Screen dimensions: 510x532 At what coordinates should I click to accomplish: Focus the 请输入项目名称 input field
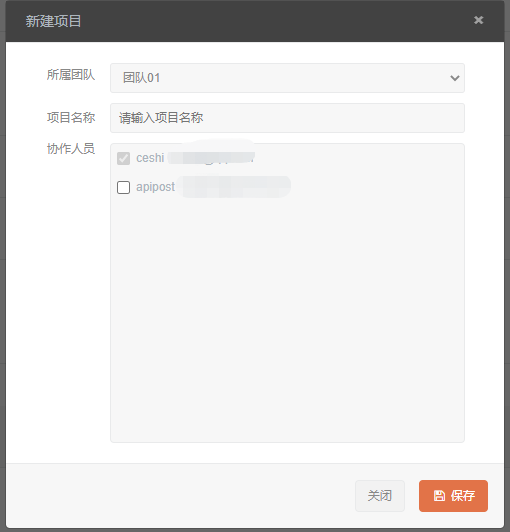click(287, 118)
